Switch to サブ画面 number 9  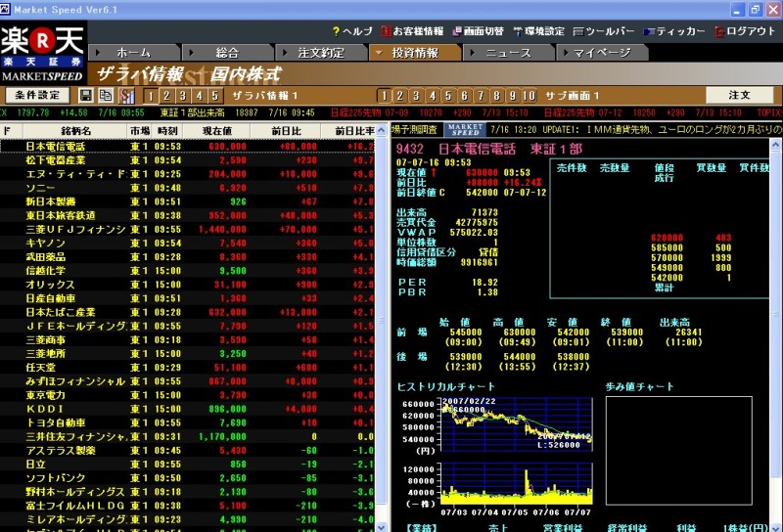(x=512, y=95)
